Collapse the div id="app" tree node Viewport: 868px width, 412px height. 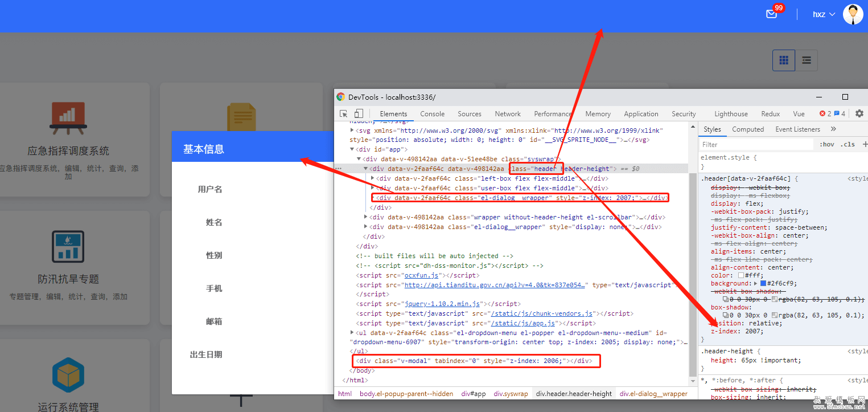[353, 149]
